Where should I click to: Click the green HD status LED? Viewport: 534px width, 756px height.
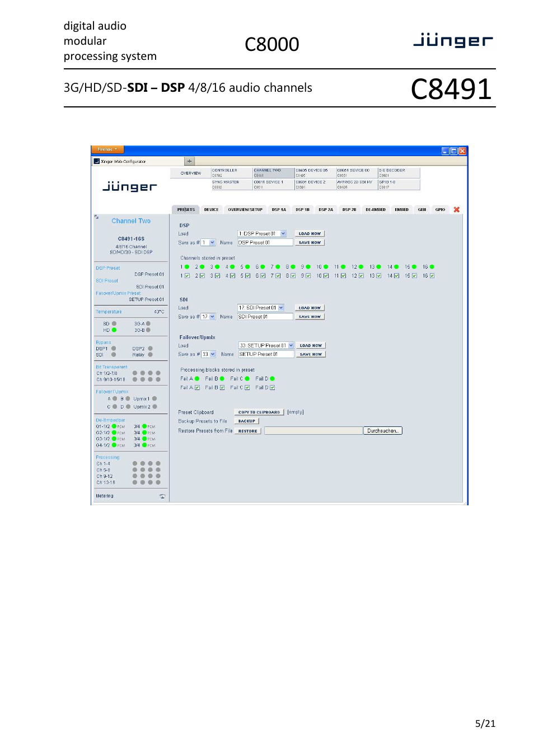114,330
